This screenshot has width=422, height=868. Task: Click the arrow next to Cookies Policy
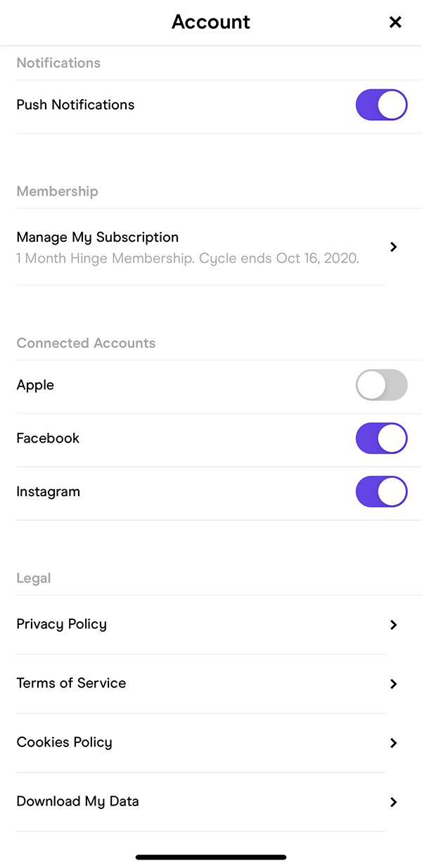(x=394, y=743)
